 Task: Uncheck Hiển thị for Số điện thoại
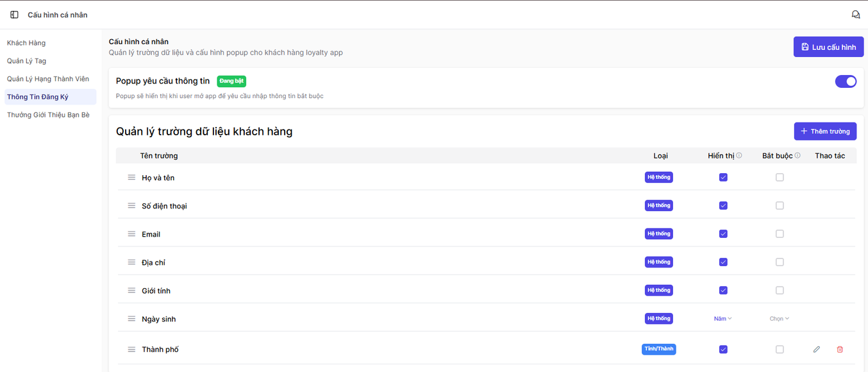(723, 206)
